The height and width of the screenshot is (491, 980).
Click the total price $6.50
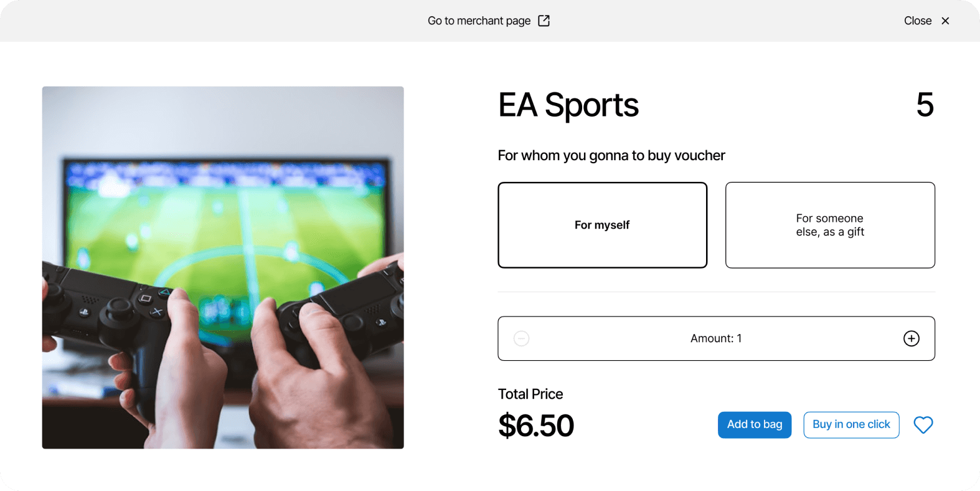[x=535, y=425]
